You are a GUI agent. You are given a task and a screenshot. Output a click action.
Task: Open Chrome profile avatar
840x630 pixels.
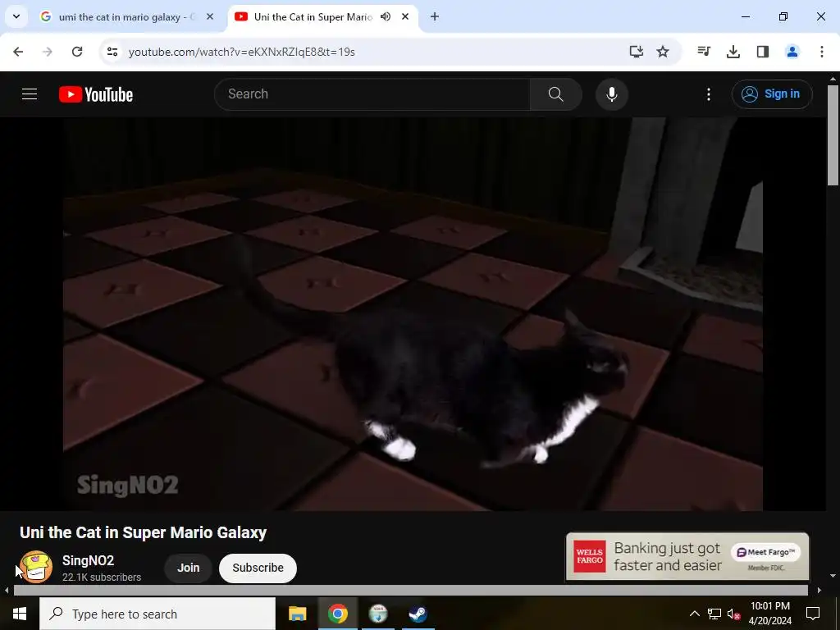pyautogui.click(x=792, y=52)
